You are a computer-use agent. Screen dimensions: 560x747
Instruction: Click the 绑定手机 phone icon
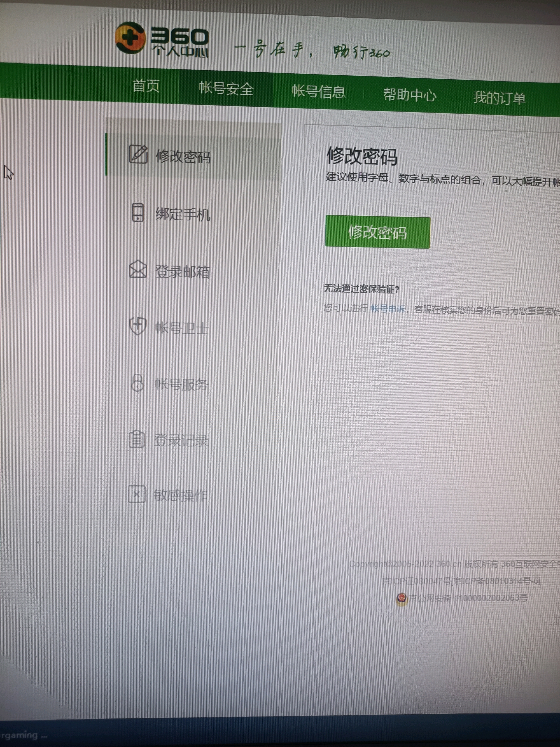pos(137,212)
